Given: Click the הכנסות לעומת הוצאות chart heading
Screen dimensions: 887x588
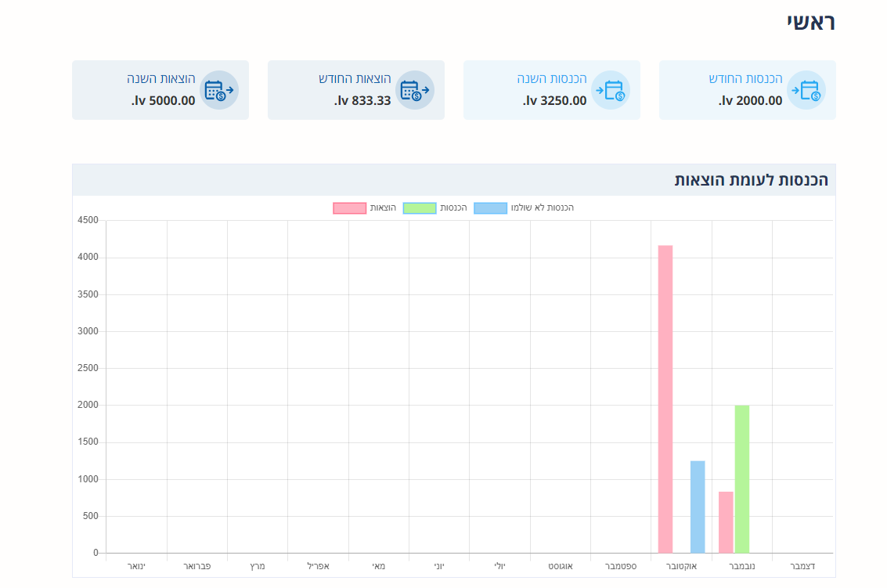Looking at the screenshot, I should coord(751,180).
